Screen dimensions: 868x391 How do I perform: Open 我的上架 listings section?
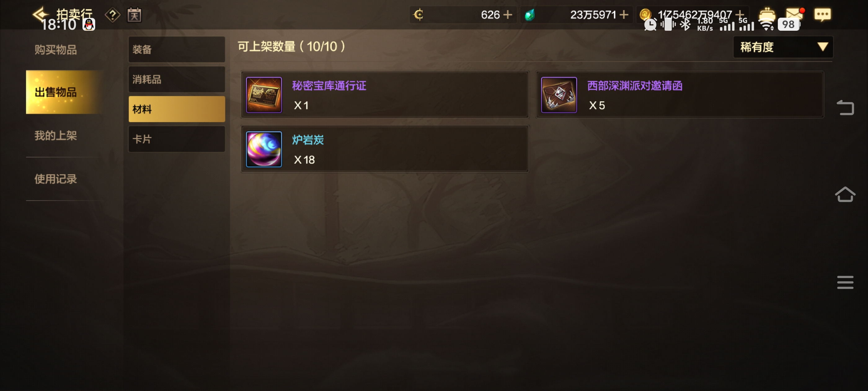click(55, 136)
